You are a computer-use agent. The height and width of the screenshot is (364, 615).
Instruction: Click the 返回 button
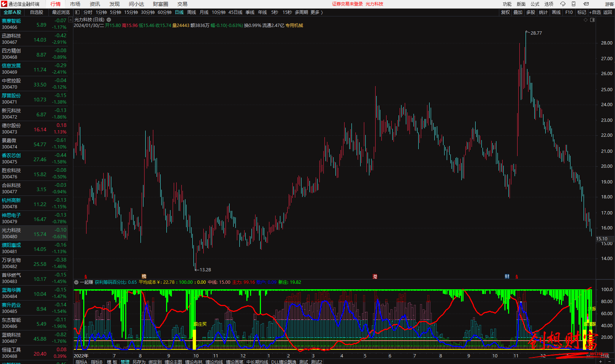pyautogui.click(x=608, y=12)
